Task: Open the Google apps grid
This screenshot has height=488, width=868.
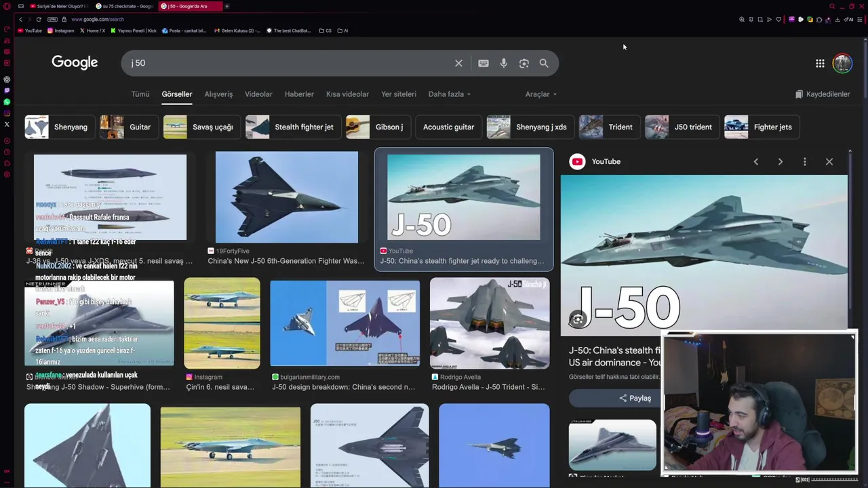Action: [x=820, y=63]
